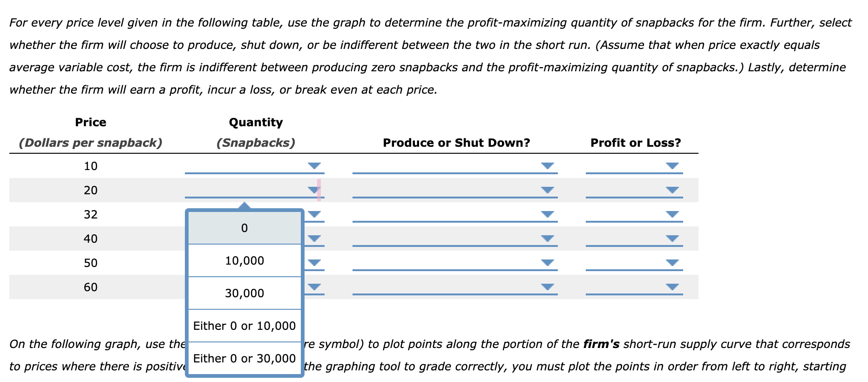The image size is (868, 382).
Task: Choose "Either 0 or 10,000" option
Action: pos(244,325)
